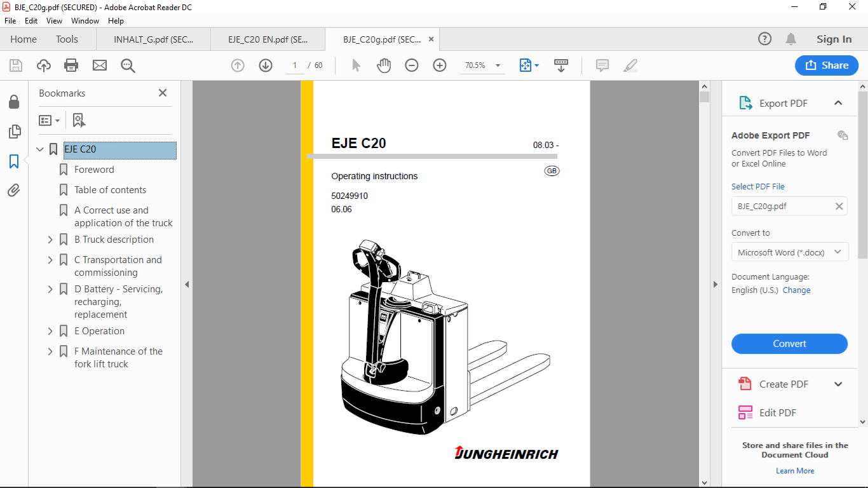Remove selected BJE_C20g.pdf file
This screenshot has width=868, height=488.
pyautogui.click(x=839, y=206)
